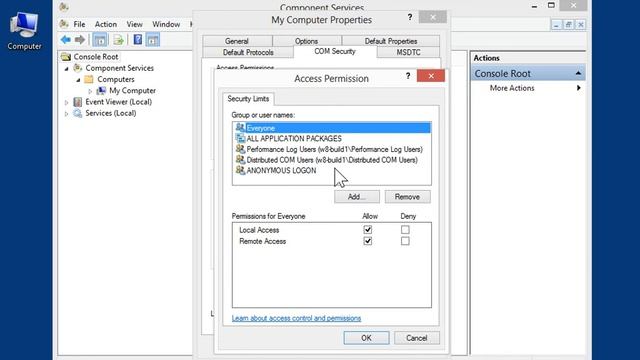Open Learn about access control link

[x=296, y=318]
